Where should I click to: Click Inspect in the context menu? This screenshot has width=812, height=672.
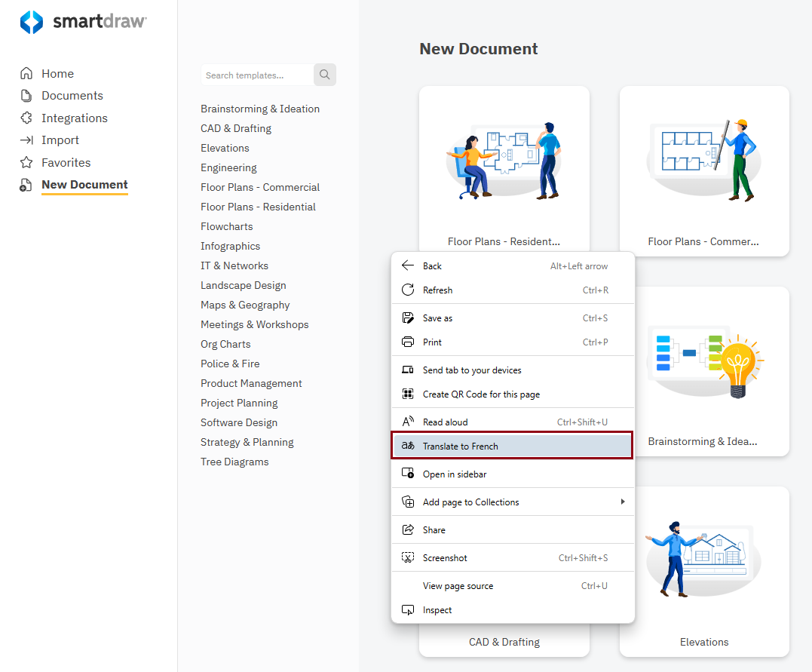437,610
